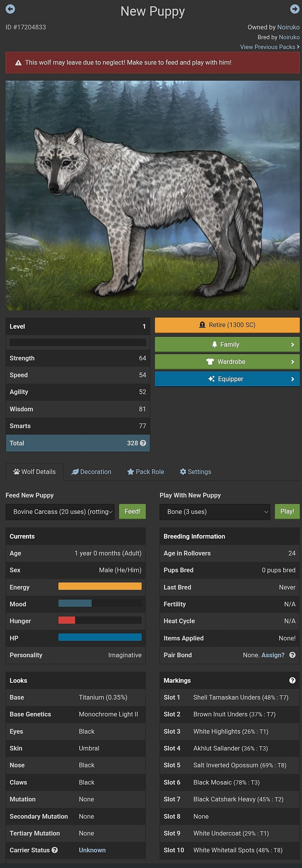The width and height of the screenshot is (302, 868).
Task: Go to previous wolf arrow icon
Action: click(10, 9)
